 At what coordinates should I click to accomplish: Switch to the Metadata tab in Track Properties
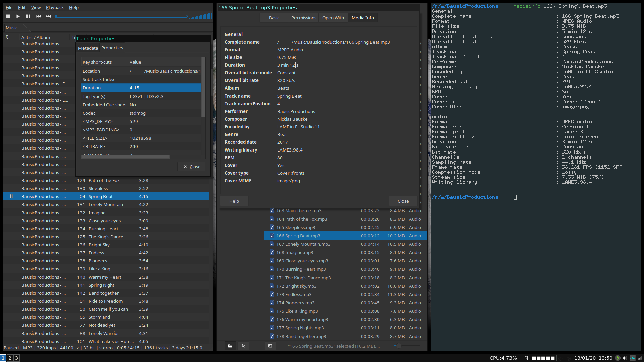[88, 48]
